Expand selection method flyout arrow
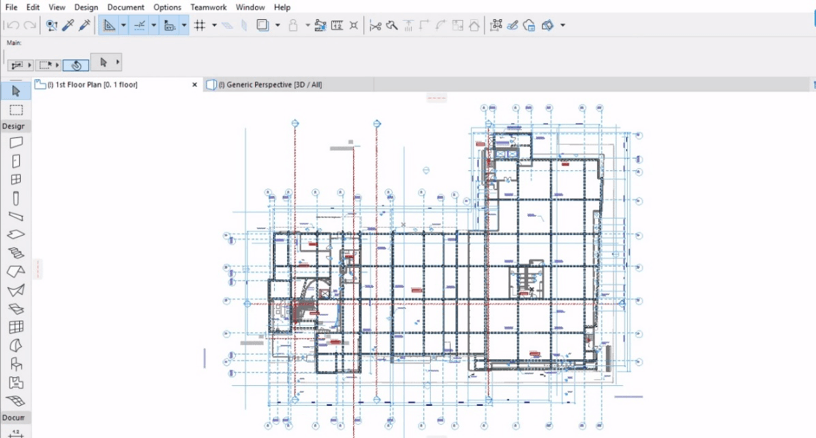Image resolution: width=816 pixels, height=438 pixels. (30, 65)
